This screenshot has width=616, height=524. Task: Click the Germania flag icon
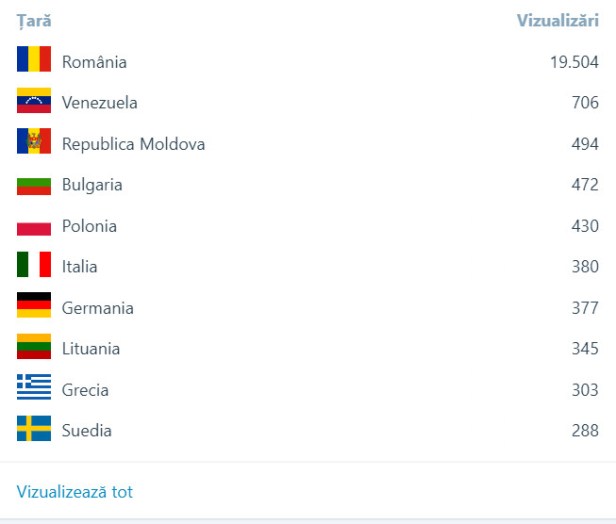click(34, 307)
